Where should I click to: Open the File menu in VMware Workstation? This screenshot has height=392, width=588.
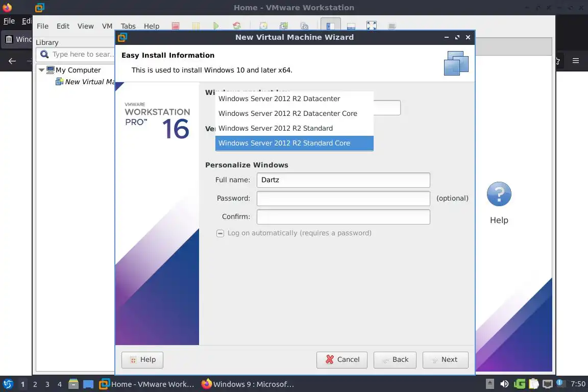[42, 26]
